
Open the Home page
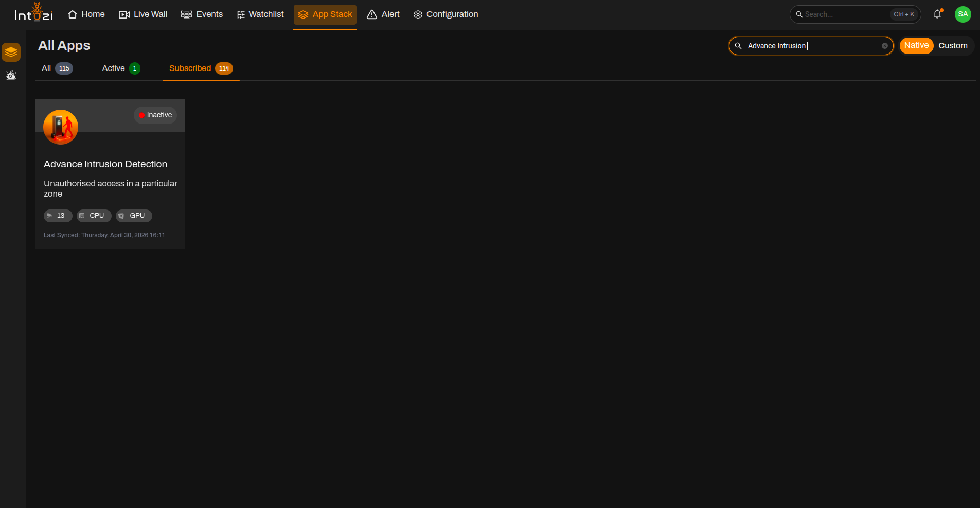[x=86, y=14]
